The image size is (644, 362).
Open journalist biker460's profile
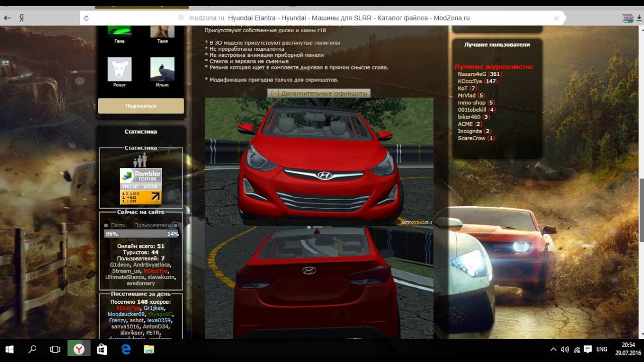[x=469, y=117]
